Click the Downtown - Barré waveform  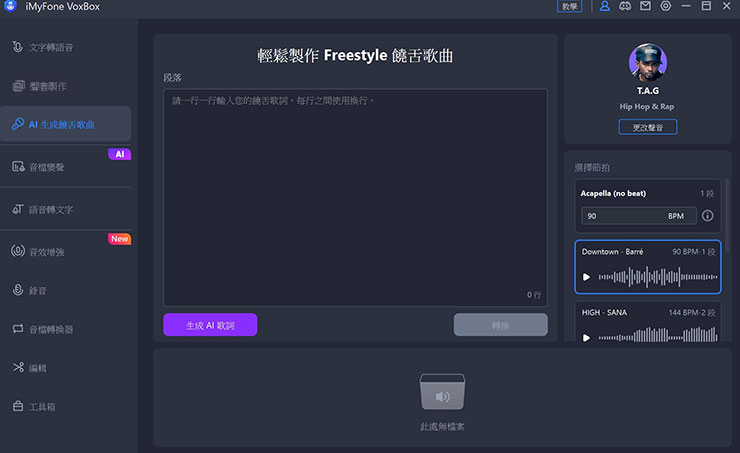(658, 277)
